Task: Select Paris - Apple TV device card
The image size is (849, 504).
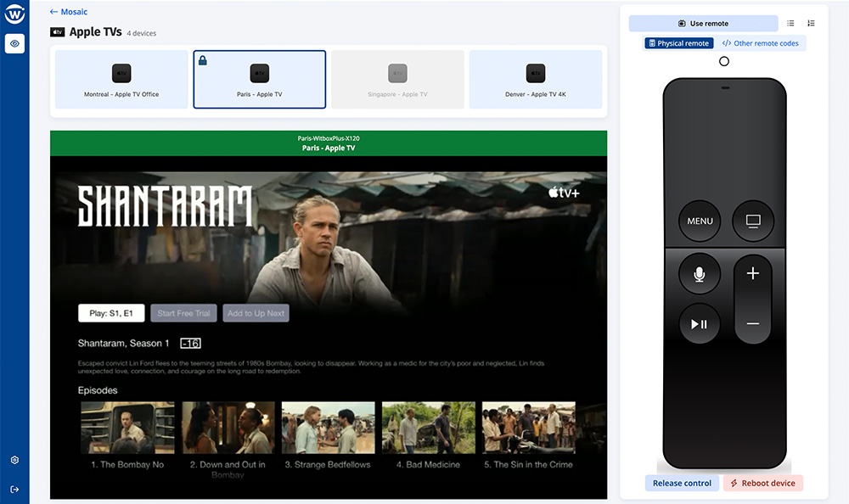Action: tap(259, 80)
